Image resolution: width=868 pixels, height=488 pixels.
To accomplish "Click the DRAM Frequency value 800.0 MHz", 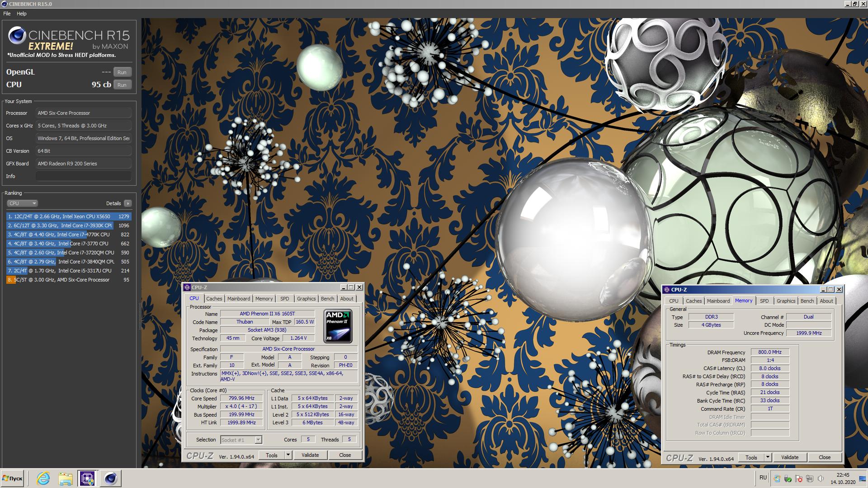I will click(770, 352).
